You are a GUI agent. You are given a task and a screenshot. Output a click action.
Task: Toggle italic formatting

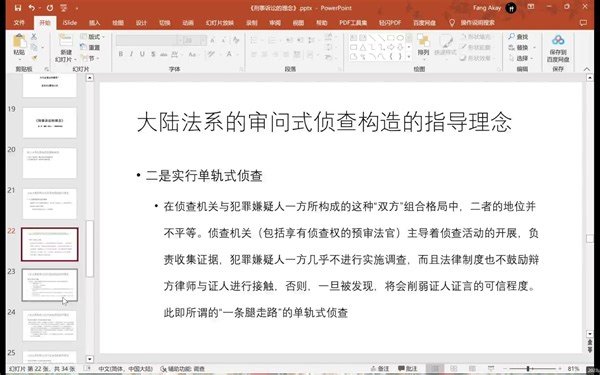[x=131, y=54]
